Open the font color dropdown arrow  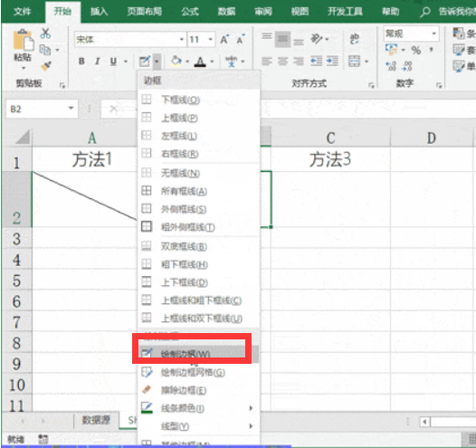point(212,62)
